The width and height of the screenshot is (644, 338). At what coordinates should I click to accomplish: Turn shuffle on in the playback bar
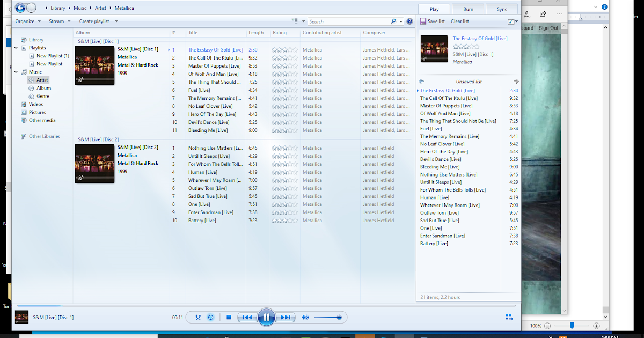coord(198,317)
